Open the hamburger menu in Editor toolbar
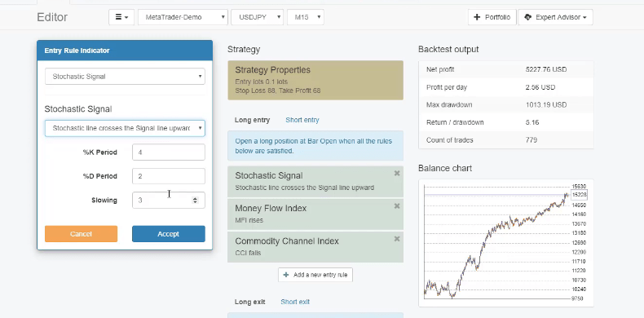 click(x=121, y=17)
